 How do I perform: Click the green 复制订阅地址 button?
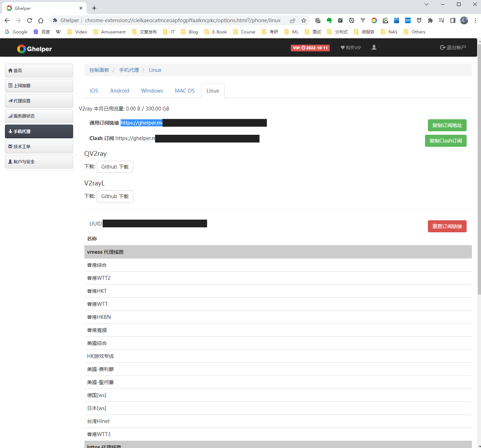[x=447, y=125]
